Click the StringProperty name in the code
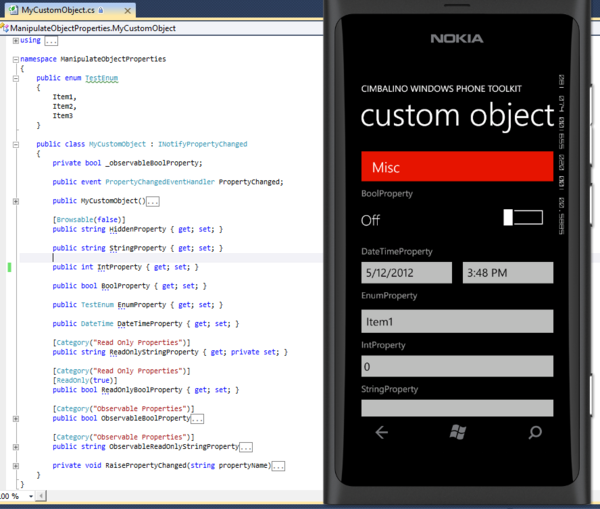Image resolution: width=600 pixels, height=509 pixels. (x=138, y=248)
